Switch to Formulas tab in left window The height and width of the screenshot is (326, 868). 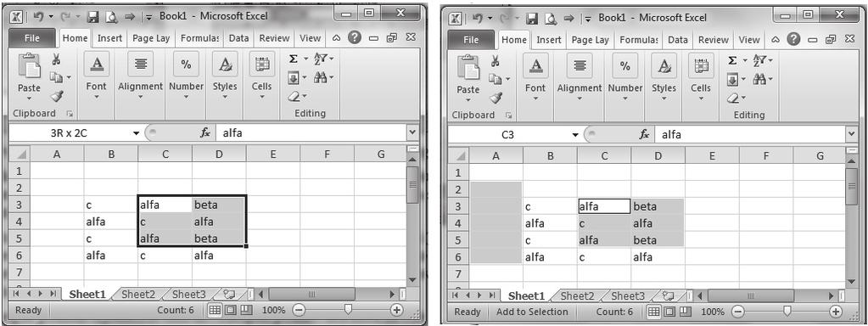point(200,38)
